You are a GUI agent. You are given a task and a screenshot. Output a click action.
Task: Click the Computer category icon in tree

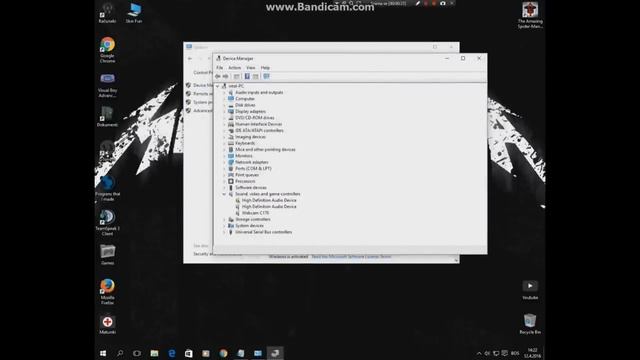(x=231, y=99)
